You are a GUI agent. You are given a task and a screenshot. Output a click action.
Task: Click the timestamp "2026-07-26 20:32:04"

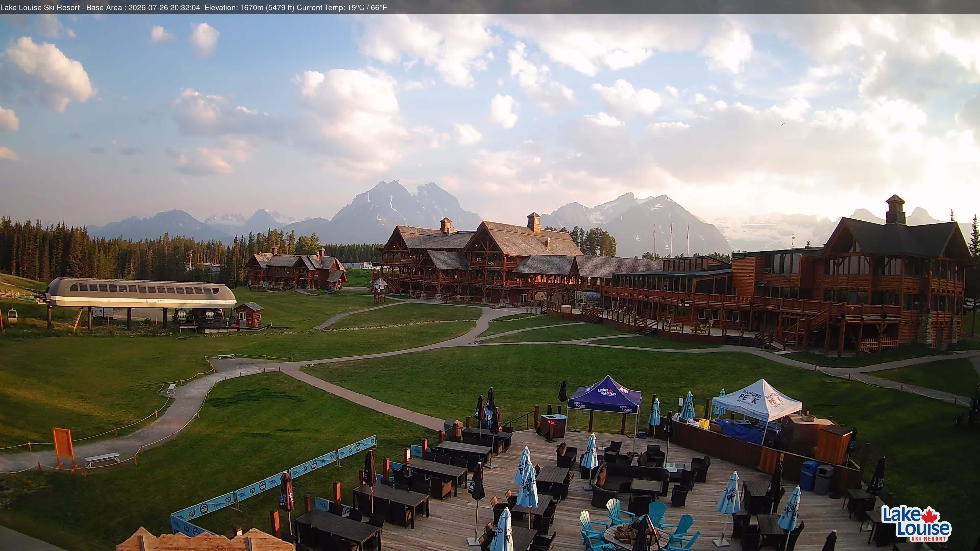click(x=164, y=8)
